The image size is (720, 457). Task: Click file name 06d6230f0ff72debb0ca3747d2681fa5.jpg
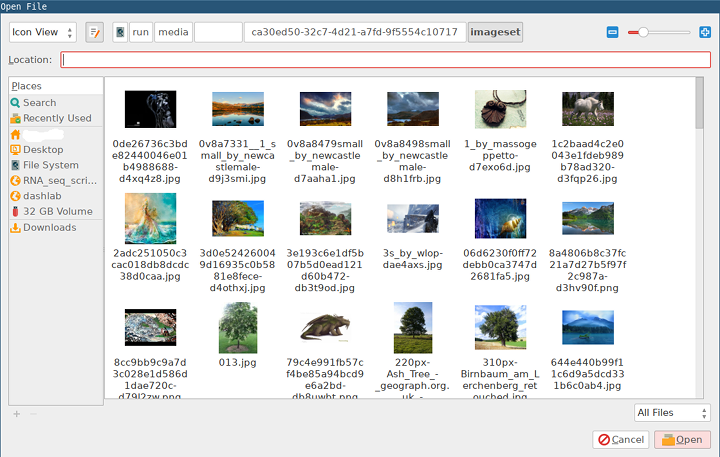(500, 265)
